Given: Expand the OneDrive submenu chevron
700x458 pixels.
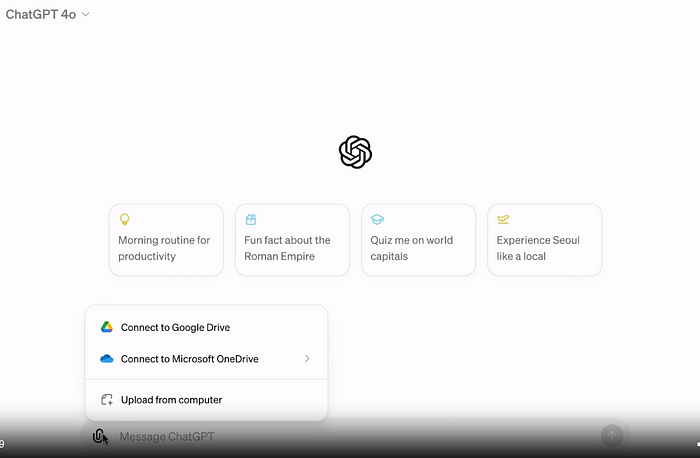Looking at the screenshot, I should (307, 358).
